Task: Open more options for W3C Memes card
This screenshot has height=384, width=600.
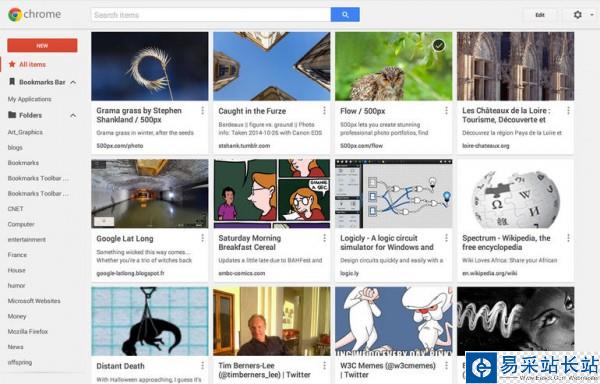Action: click(x=446, y=366)
